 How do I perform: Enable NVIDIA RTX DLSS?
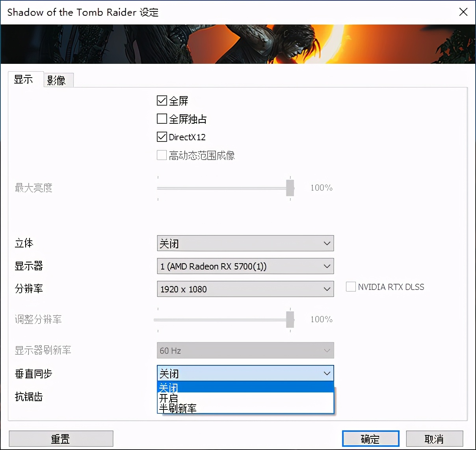(351, 287)
